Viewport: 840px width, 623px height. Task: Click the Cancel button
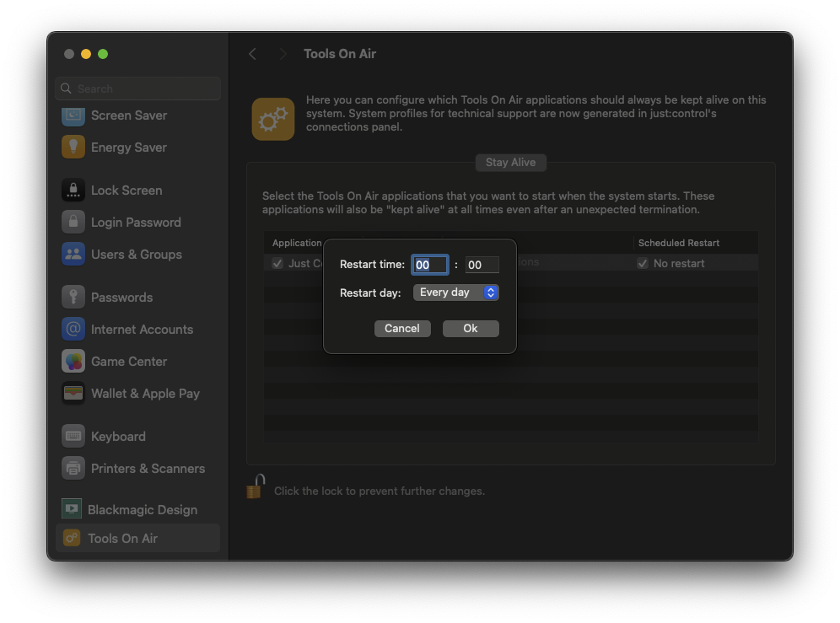[402, 329]
